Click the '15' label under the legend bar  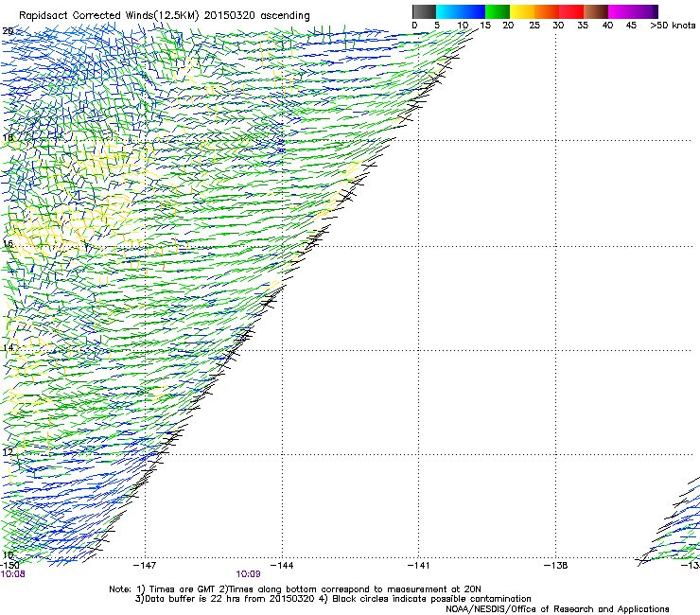pyautogui.click(x=485, y=26)
